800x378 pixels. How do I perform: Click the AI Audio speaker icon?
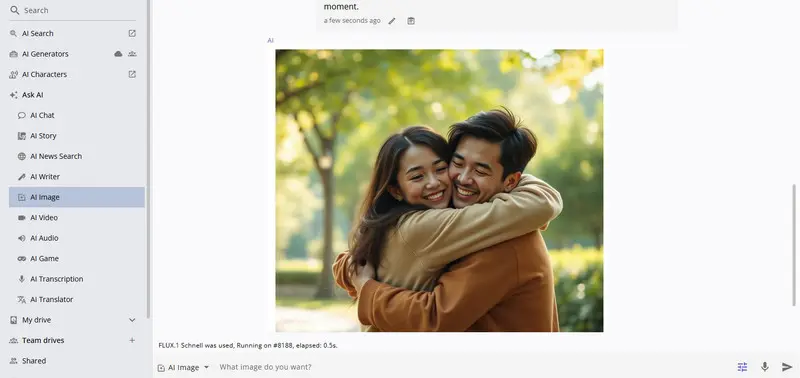21,238
